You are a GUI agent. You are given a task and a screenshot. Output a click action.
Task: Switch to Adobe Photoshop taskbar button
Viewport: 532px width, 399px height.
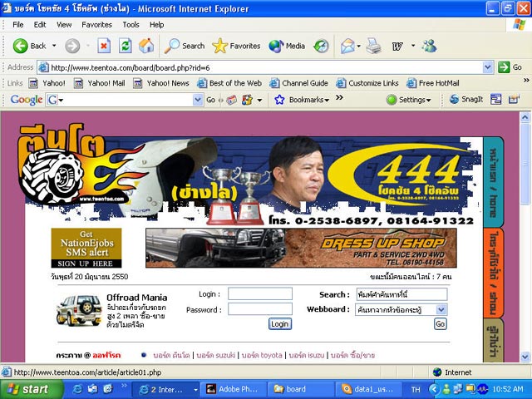[x=233, y=389]
